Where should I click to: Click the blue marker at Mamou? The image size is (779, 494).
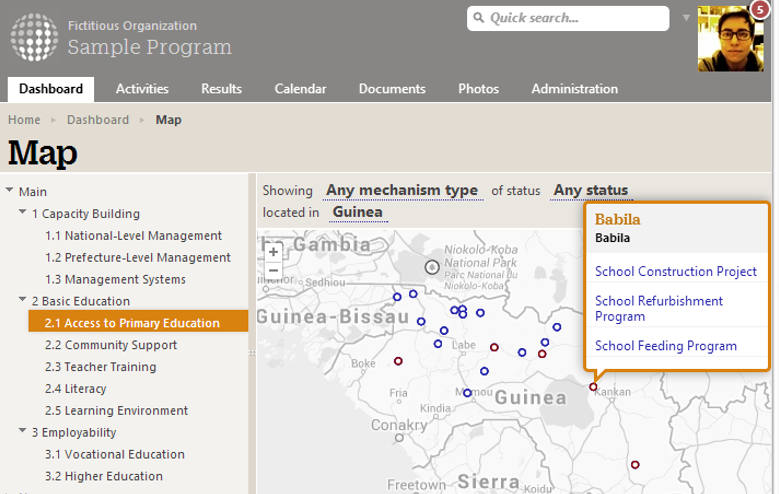coord(467,393)
